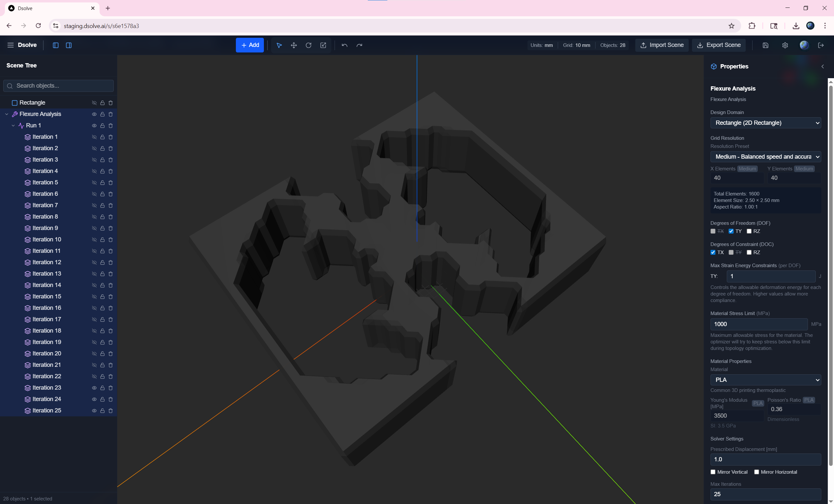The image size is (834, 504).
Task: Select the arrow selection tool
Action: coord(279,45)
